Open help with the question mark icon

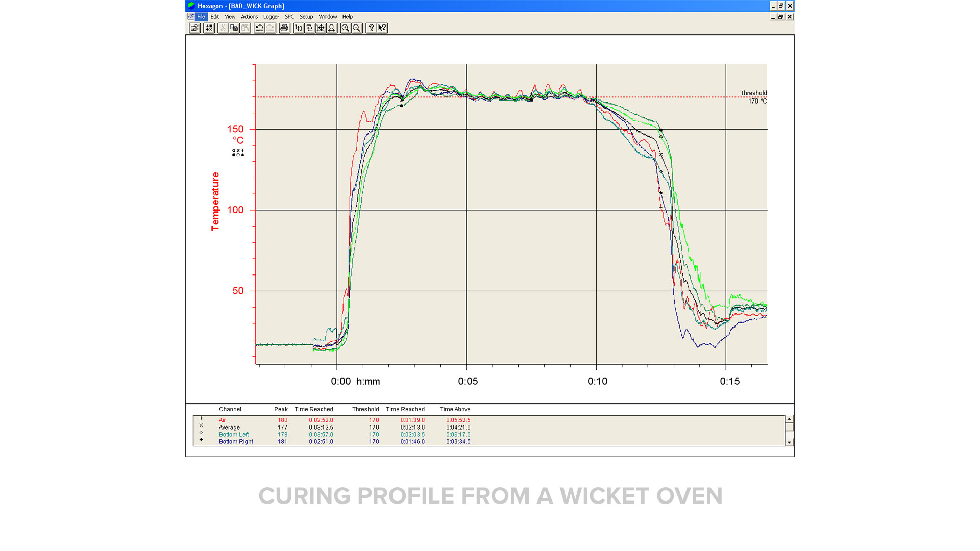371,28
